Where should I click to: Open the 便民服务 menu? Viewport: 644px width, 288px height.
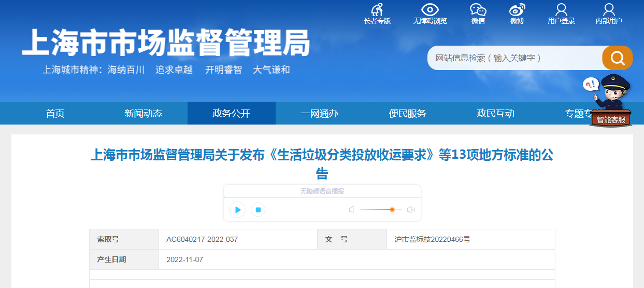(x=408, y=114)
